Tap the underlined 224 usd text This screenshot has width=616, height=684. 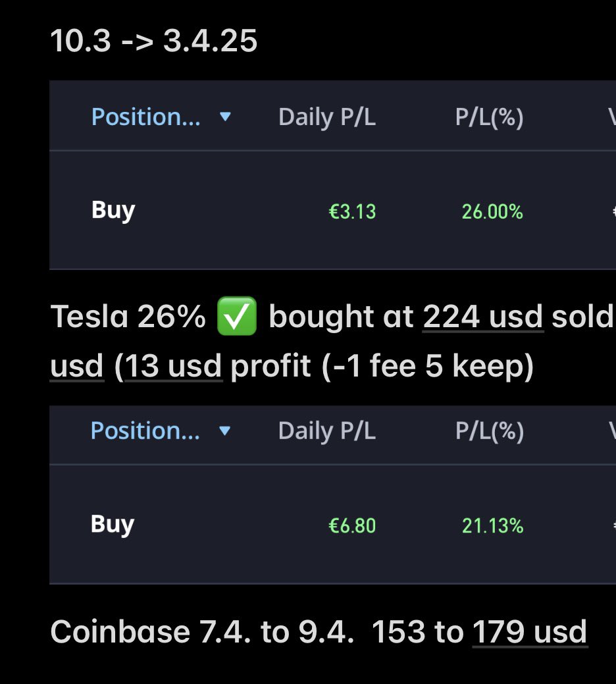[x=483, y=316]
